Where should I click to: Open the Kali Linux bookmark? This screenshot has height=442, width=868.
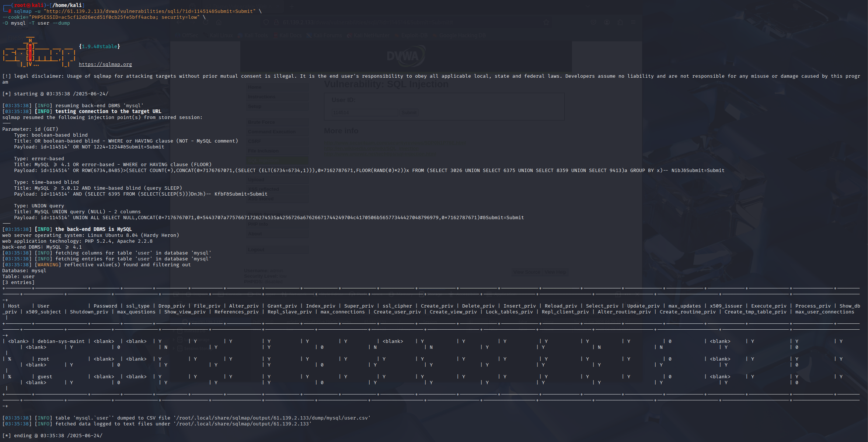coord(218,36)
